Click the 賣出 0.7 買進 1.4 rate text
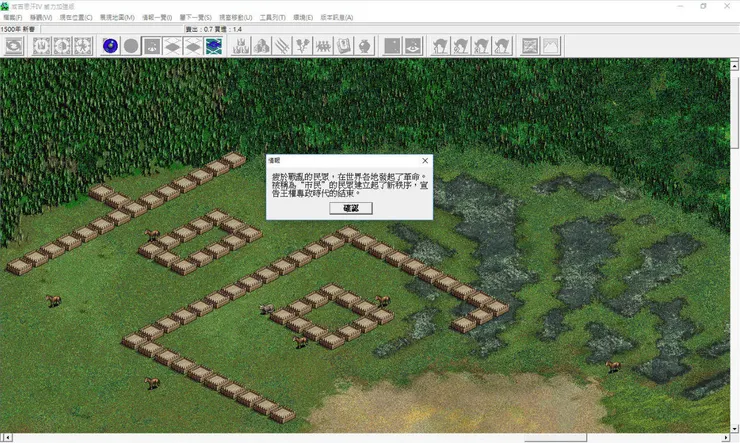This screenshot has height=443, width=740. coord(214,29)
